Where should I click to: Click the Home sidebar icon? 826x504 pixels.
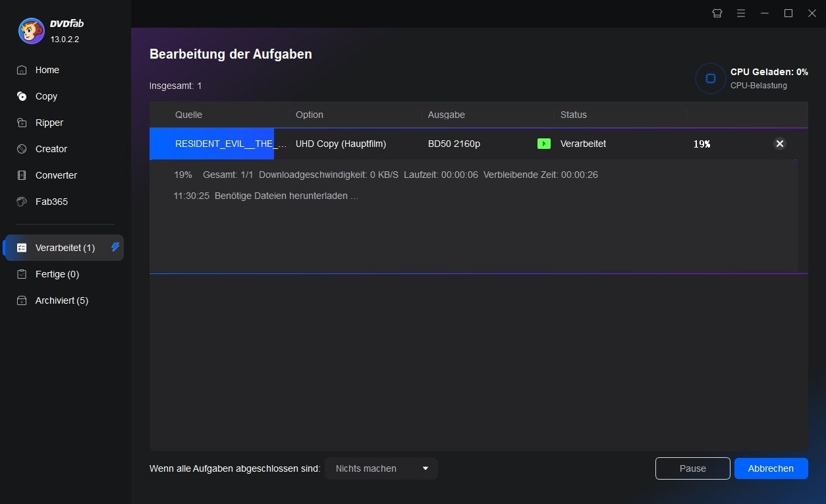click(22, 70)
